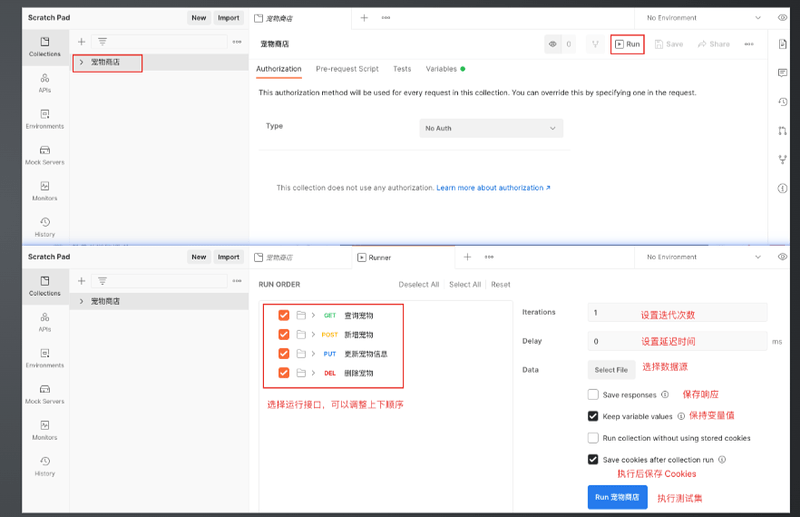This screenshot has height=517, width=800.
Task: Open Mock Servers in the upper window sidebar
Action: click(45, 155)
